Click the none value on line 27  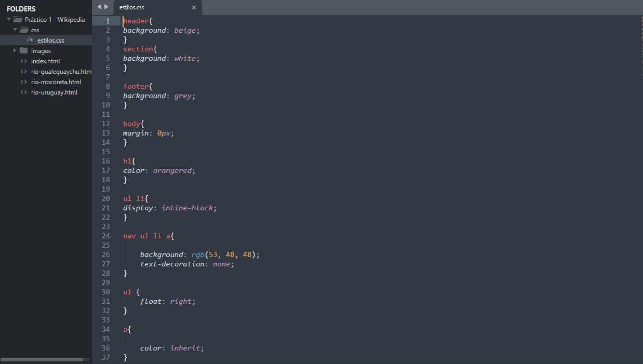tap(222, 264)
